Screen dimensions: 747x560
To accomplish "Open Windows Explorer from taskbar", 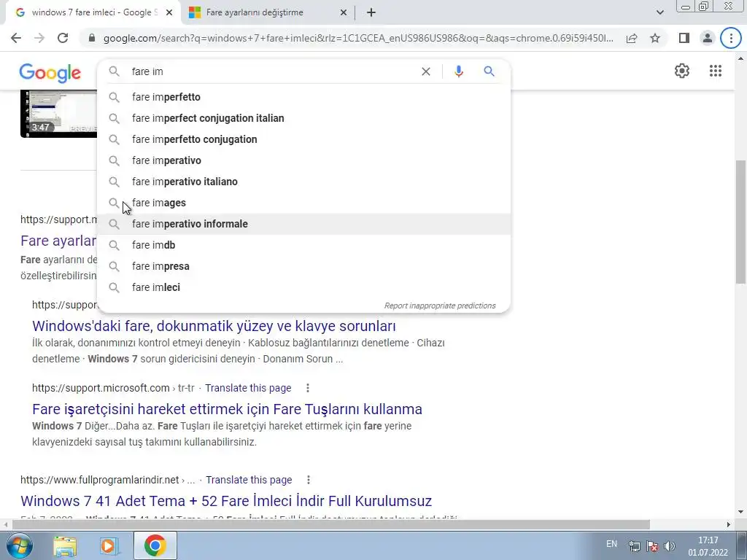I will [x=65, y=545].
